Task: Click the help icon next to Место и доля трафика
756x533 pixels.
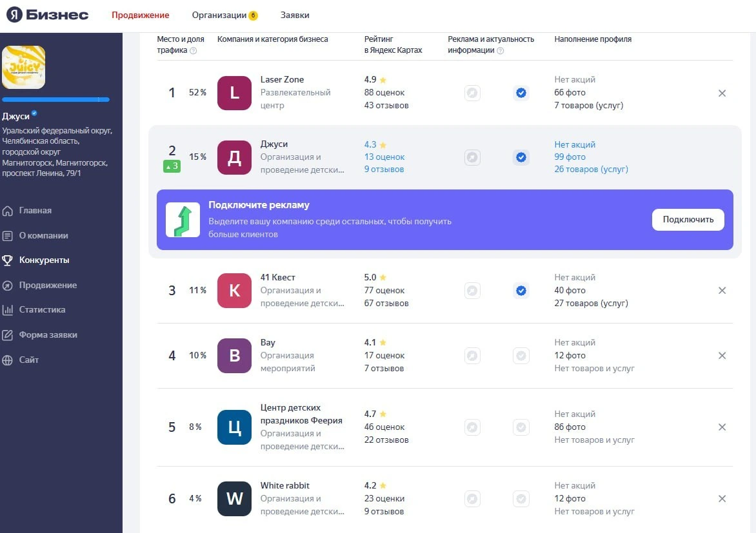Action: 194,51
